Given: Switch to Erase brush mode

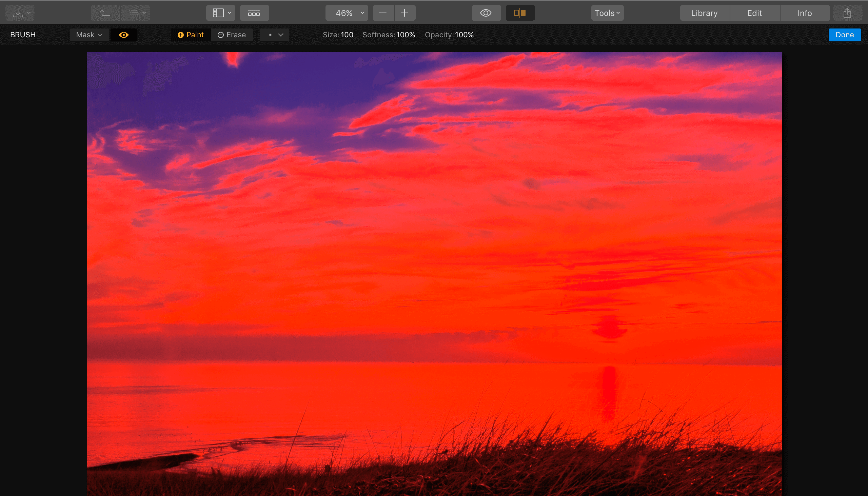Looking at the screenshot, I should coord(232,34).
